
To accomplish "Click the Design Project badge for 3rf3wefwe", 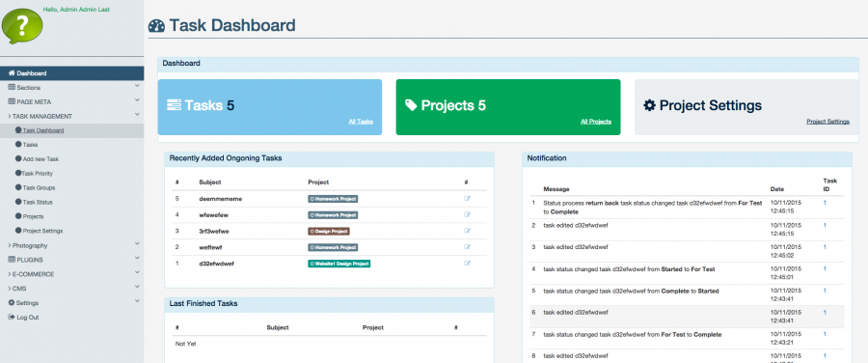I will (329, 231).
